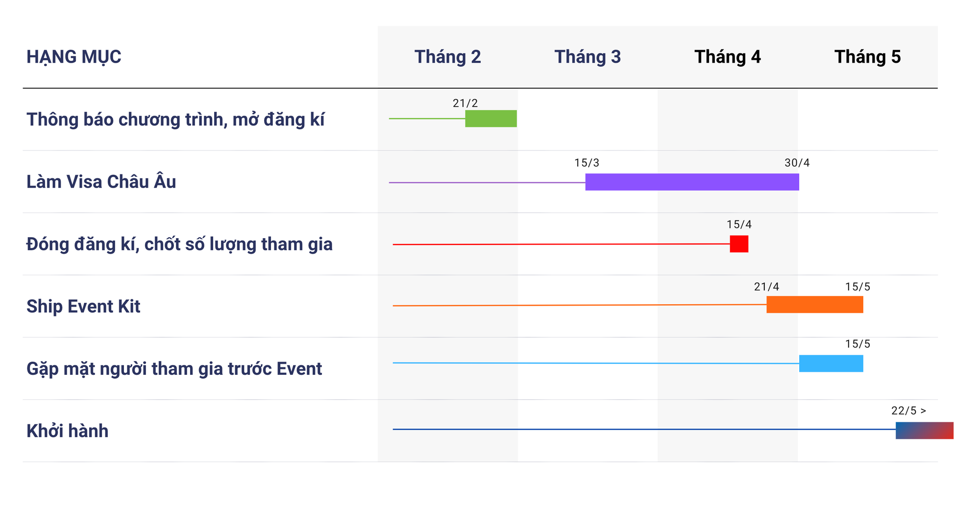Click the red 15/4 registration-close block

click(x=739, y=244)
